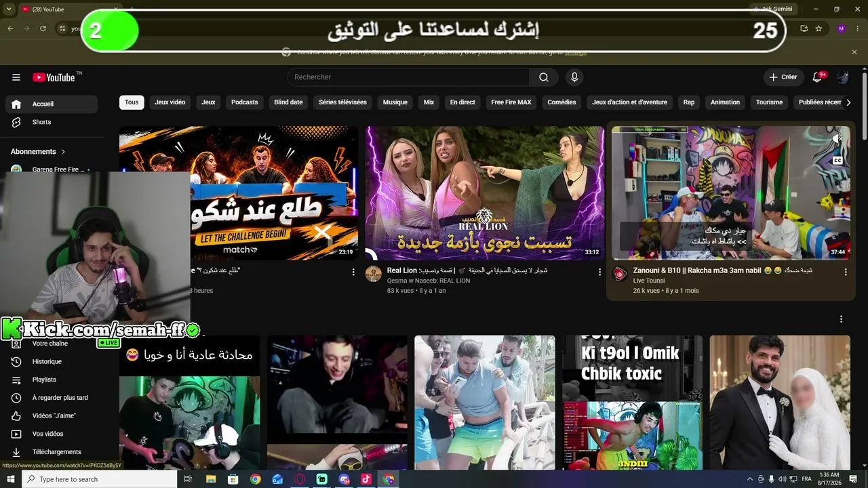Select the Podcasts filter chip

point(245,102)
